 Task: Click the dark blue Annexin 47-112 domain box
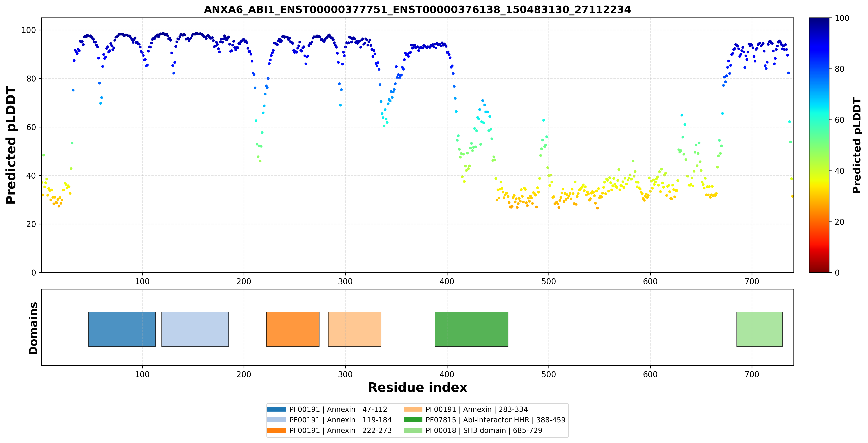coord(122,329)
